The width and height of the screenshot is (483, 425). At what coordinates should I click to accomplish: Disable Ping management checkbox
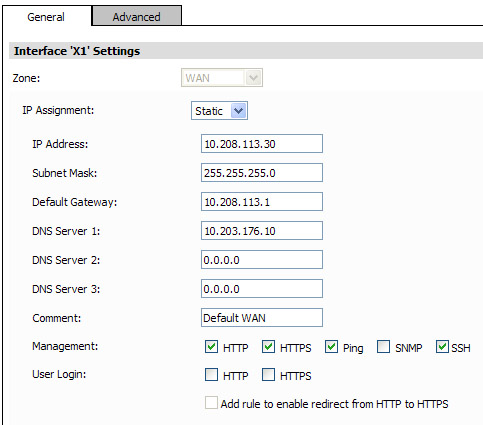click(331, 347)
